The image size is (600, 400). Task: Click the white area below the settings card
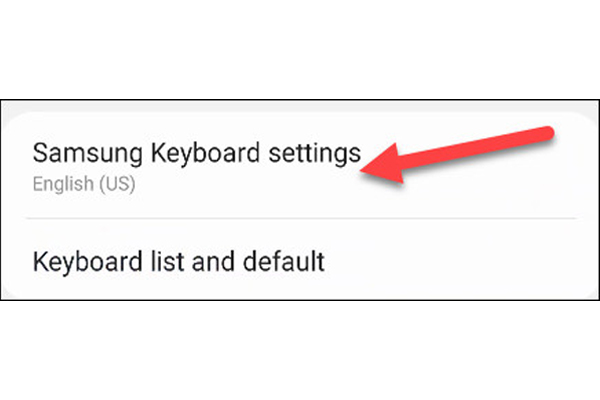pos(300,350)
